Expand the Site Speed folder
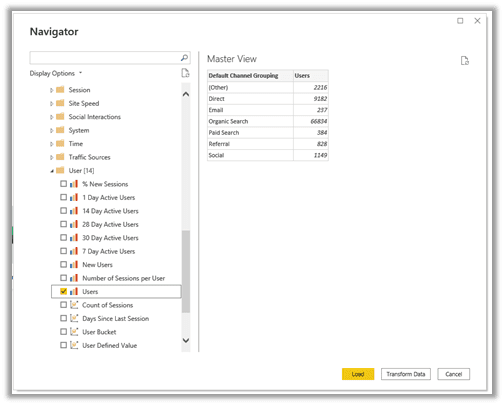 (x=51, y=104)
